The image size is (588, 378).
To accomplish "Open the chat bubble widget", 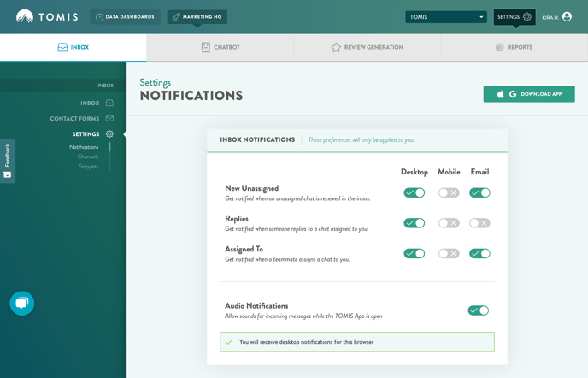I will point(22,303).
